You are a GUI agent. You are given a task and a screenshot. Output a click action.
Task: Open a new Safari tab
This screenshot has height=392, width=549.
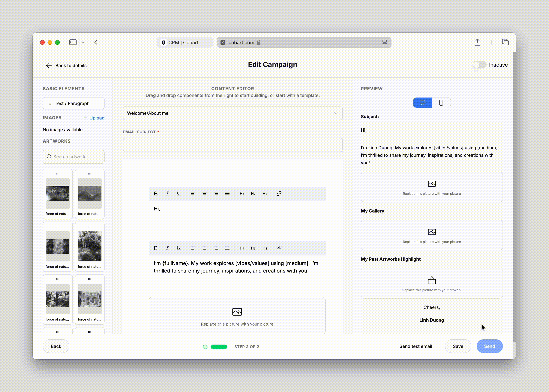[491, 42]
